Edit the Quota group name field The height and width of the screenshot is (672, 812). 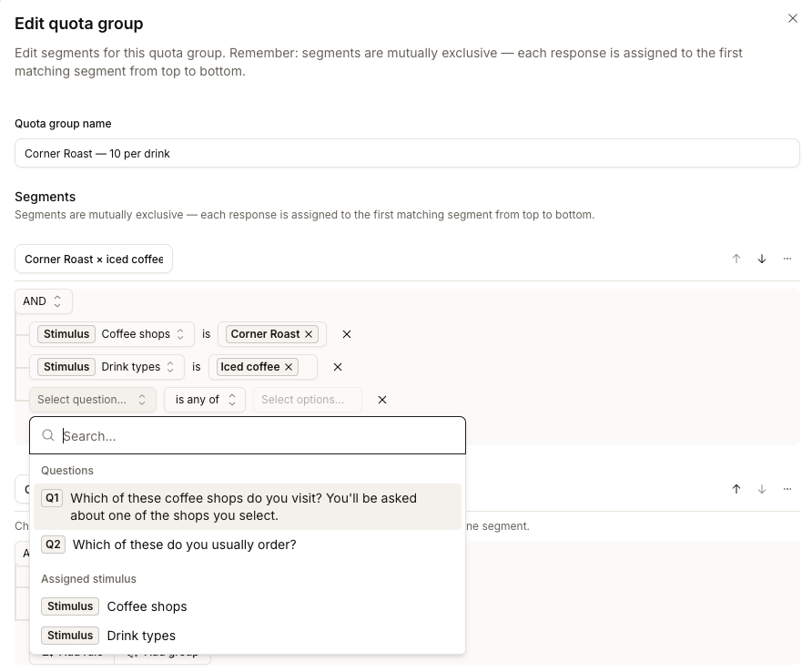[x=407, y=153]
